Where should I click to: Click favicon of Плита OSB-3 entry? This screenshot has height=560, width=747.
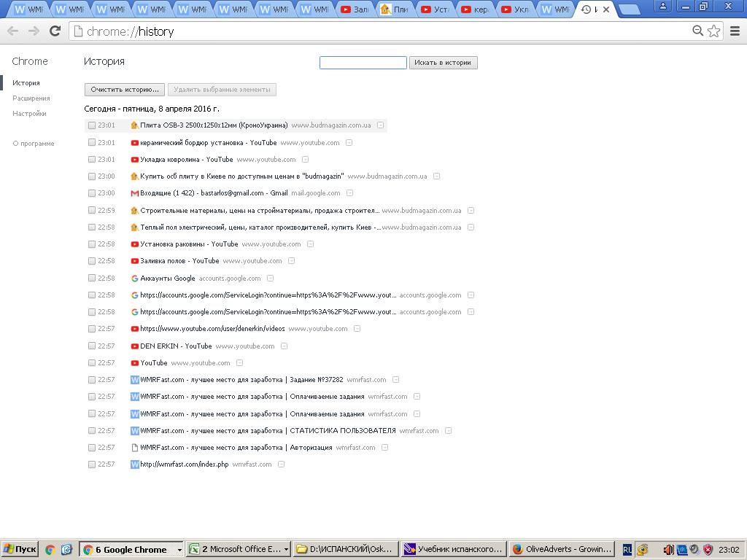click(134, 125)
